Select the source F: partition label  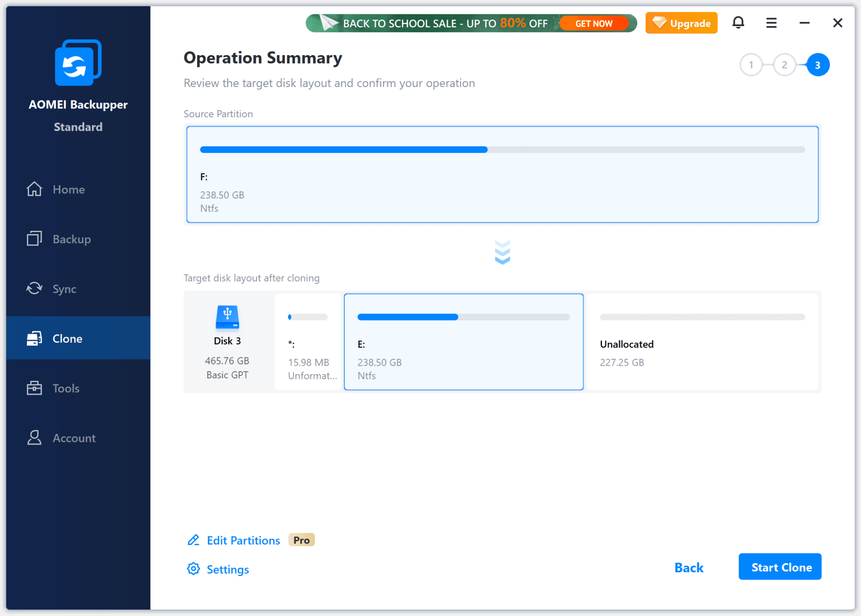pos(204,177)
